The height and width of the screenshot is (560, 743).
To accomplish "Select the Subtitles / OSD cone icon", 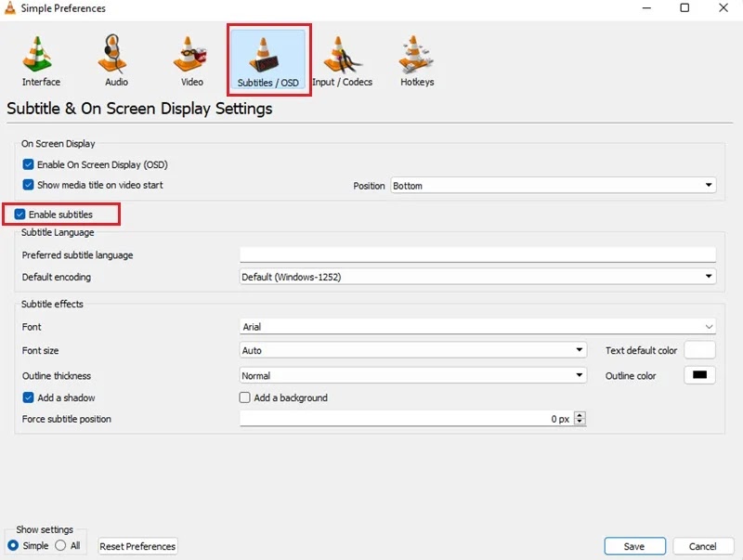I will [264, 55].
